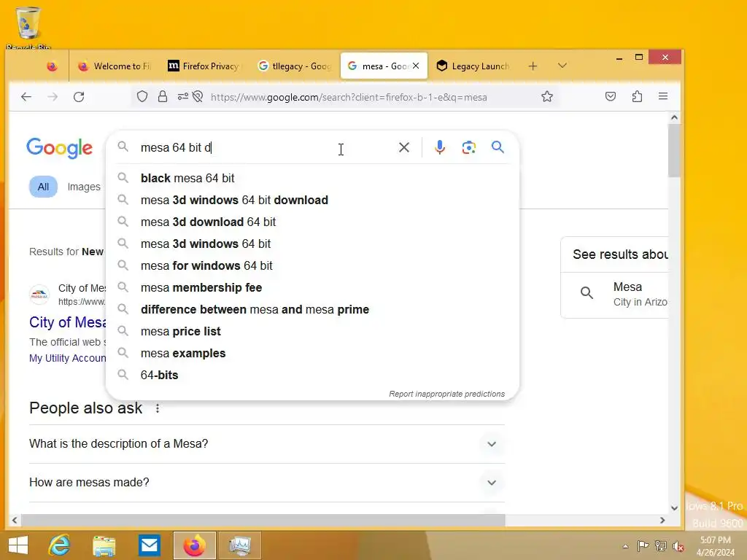Pick 'difference between mesa and mesa prime'

coord(312,309)
